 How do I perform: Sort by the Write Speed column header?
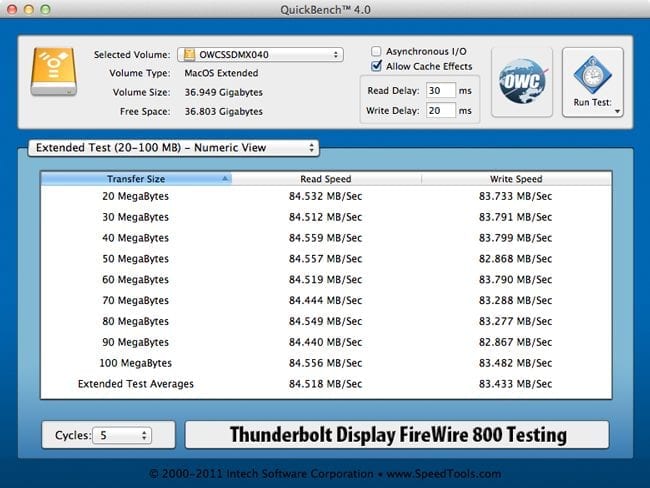coord(515,179)
